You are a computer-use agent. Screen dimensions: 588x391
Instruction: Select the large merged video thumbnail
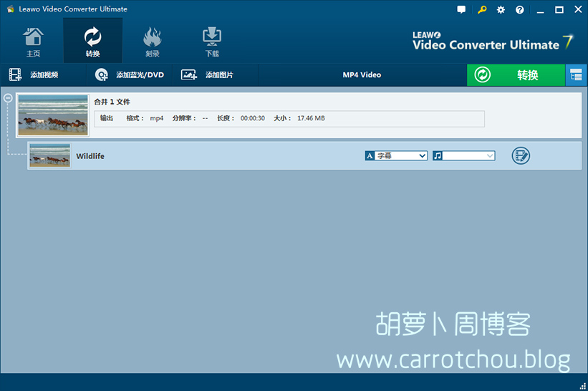tap(53, 115)
